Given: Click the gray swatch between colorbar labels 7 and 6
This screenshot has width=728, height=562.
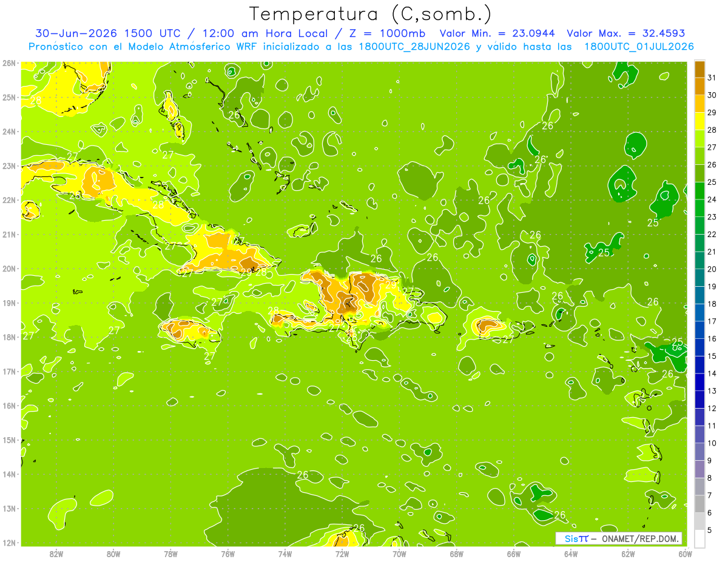Looking at the screenshot, I should [699, 504].
